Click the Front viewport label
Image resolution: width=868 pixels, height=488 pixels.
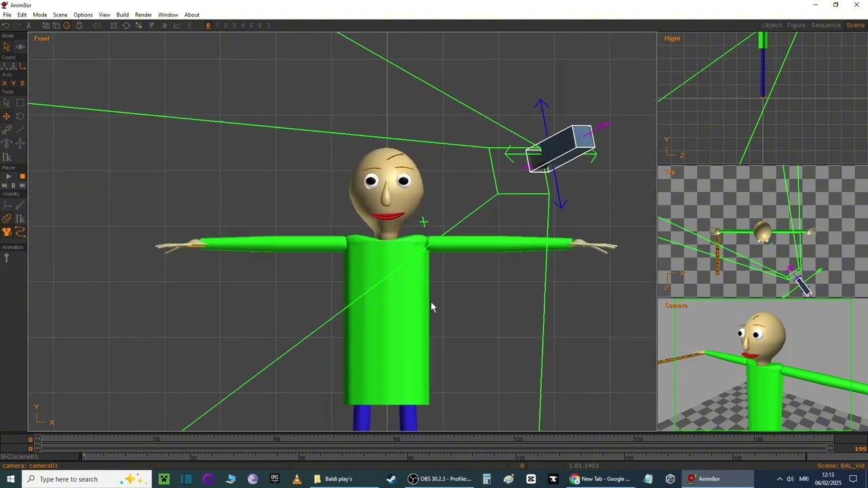tap(42, 39)
